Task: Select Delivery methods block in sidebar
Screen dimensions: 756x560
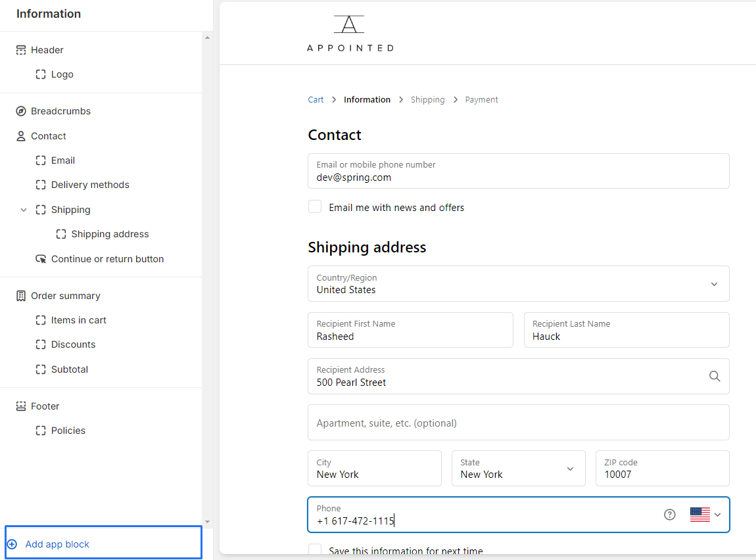Action: [x=90, y=185]
